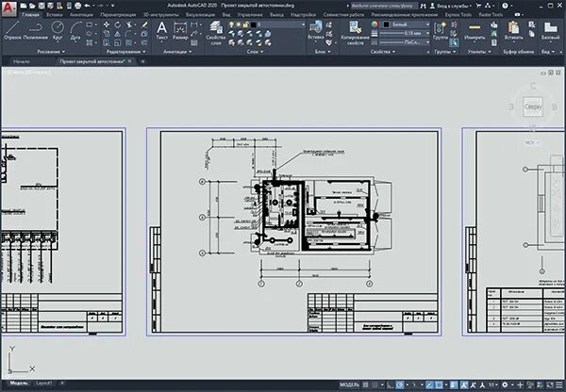Select the Отрезок line tool
The image size is (566, 392).
pos(12,30)
